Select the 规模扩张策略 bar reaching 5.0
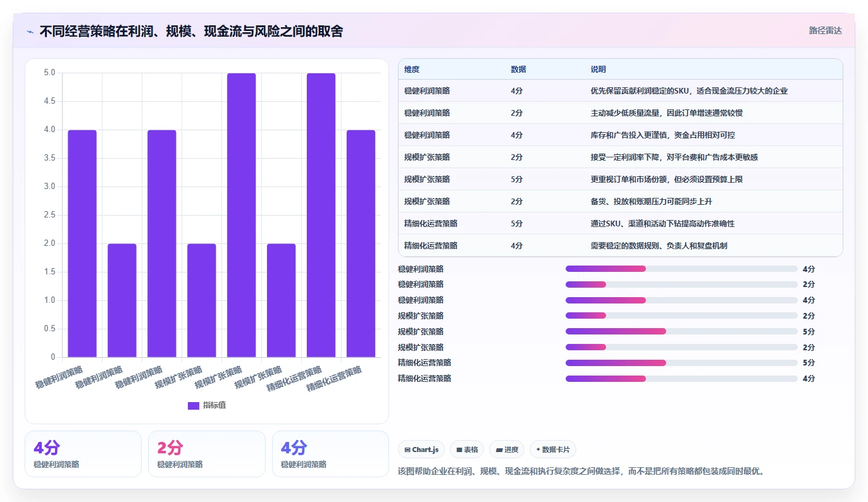868x502 pixels. (x=242, y=215)
